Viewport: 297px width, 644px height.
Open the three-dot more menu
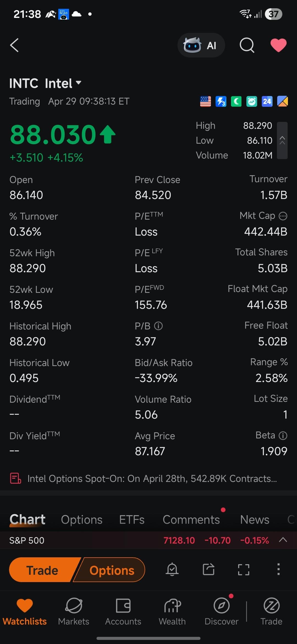(278, 569)
